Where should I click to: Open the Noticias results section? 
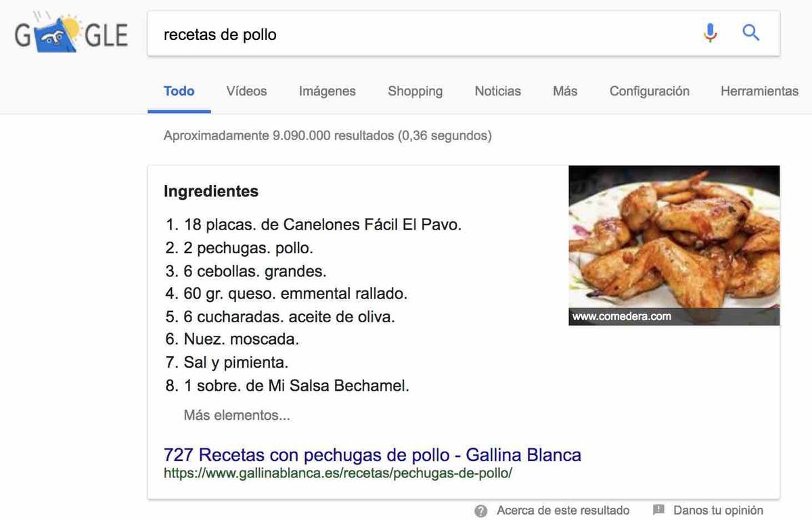(x=497, y=91)
